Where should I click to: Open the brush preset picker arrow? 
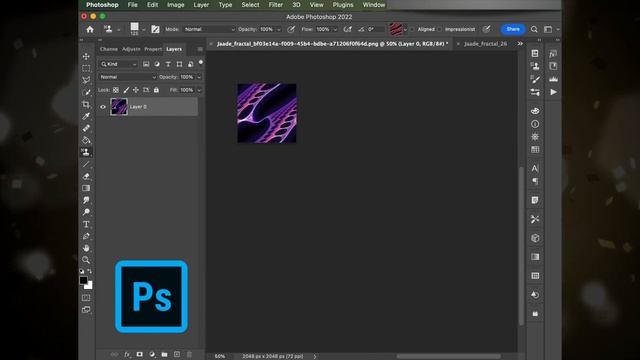pyautogui.click(x=144, y=29)
